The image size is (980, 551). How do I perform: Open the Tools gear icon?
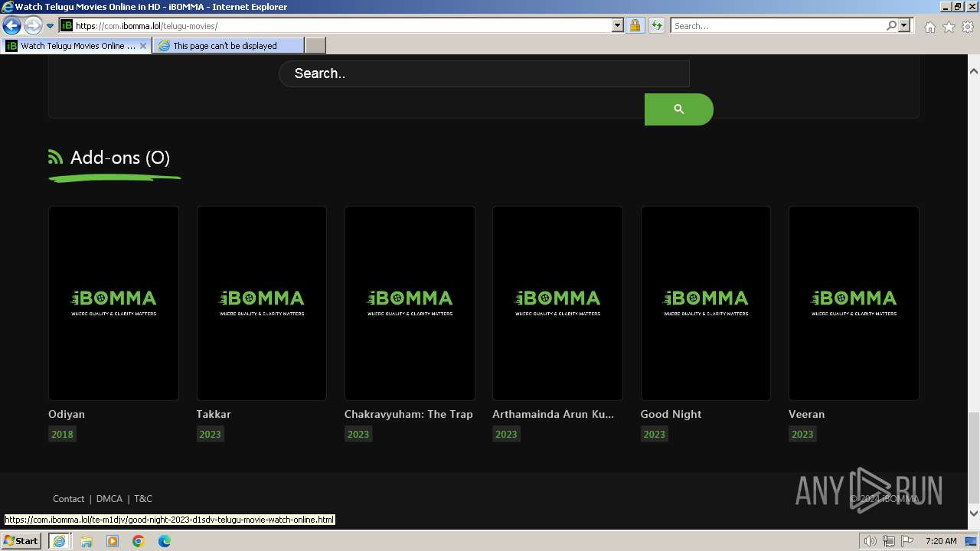coord(968,27)
